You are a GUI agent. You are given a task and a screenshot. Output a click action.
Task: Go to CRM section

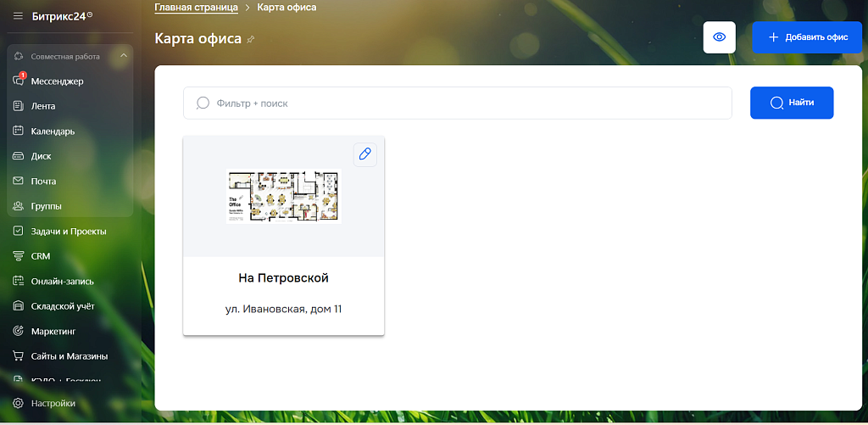[x=41, y=255]
